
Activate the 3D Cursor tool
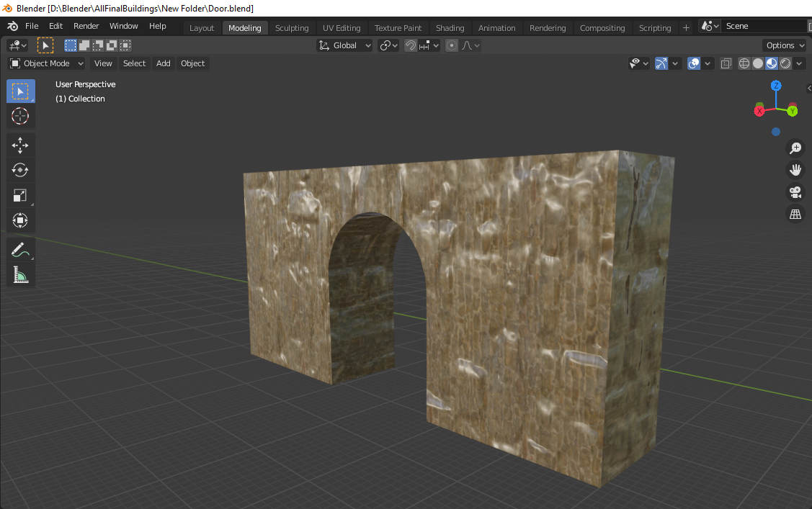pos(21,116)
